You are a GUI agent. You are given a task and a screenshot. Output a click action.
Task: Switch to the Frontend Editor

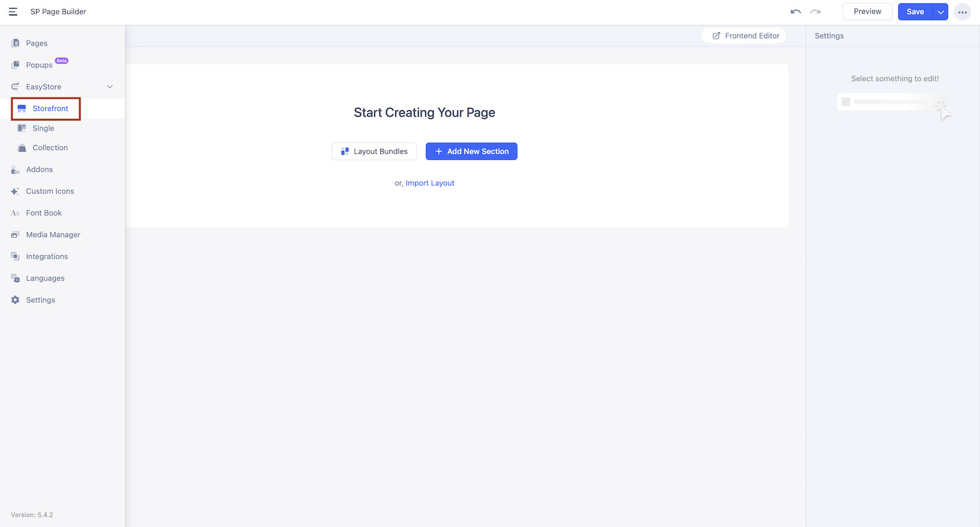click(x=744, y=36)
